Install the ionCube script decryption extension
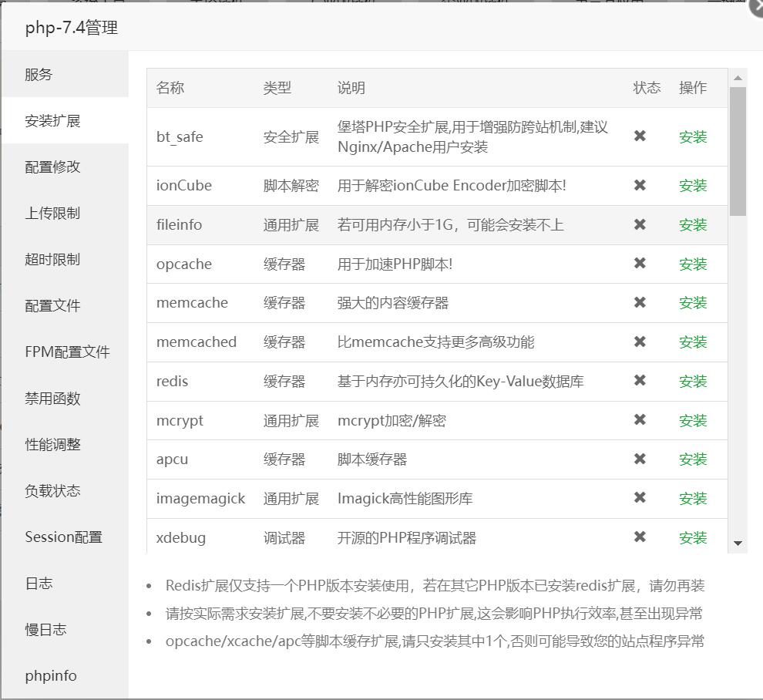 [693, 186]
